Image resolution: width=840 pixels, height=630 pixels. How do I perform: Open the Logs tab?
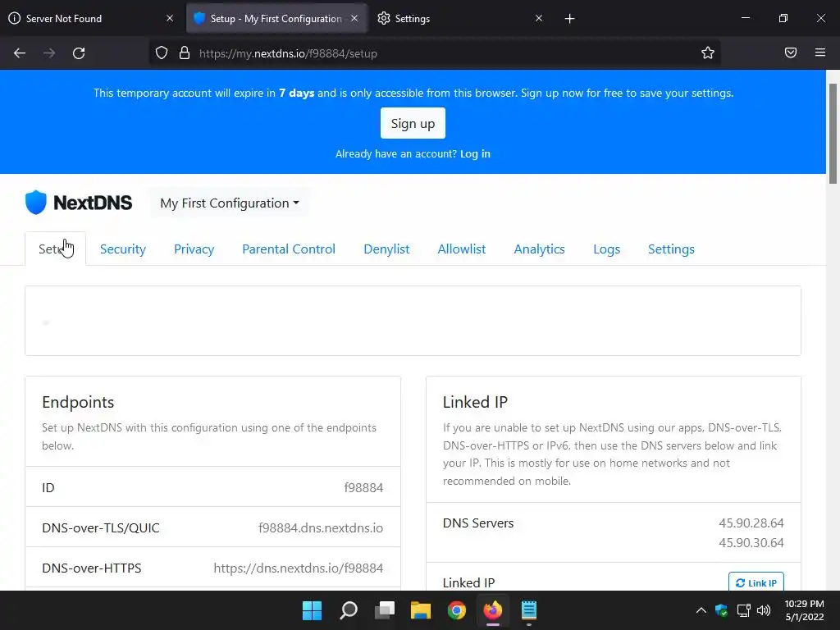pyautogui.click(x=606, y=249)
